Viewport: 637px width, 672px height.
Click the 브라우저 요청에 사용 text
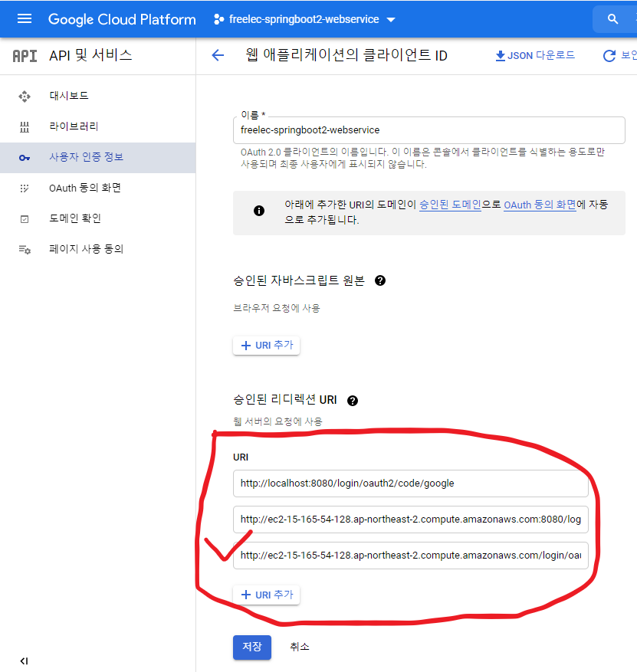pos(277,308)
